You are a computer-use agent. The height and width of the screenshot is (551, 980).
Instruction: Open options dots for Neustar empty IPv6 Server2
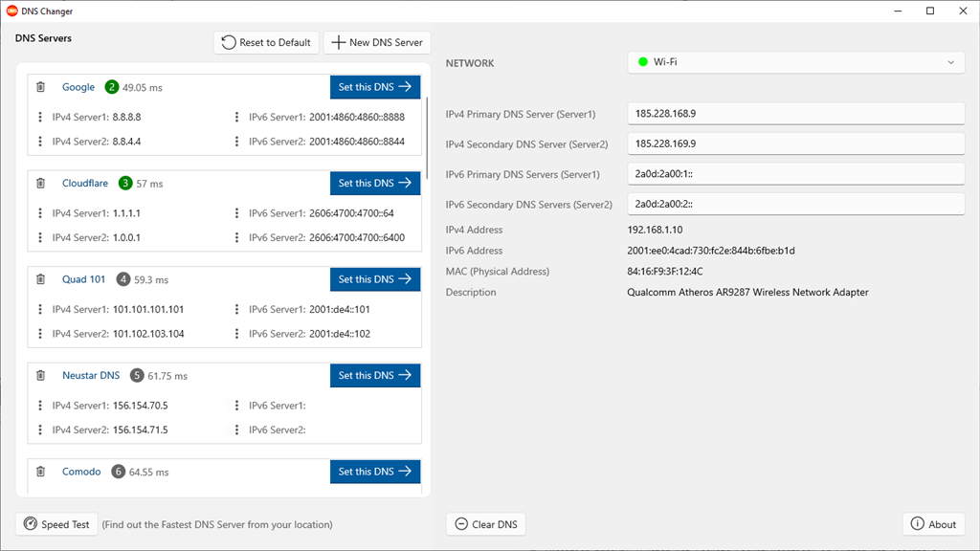coord(236,430)
